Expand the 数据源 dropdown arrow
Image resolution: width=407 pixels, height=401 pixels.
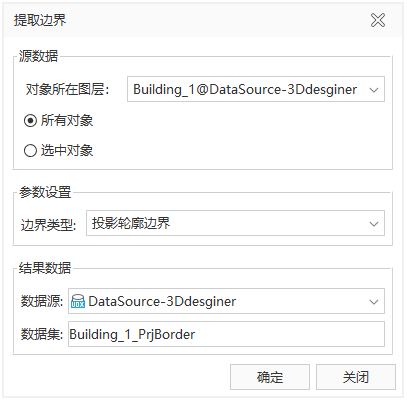[x=374, y=302]
